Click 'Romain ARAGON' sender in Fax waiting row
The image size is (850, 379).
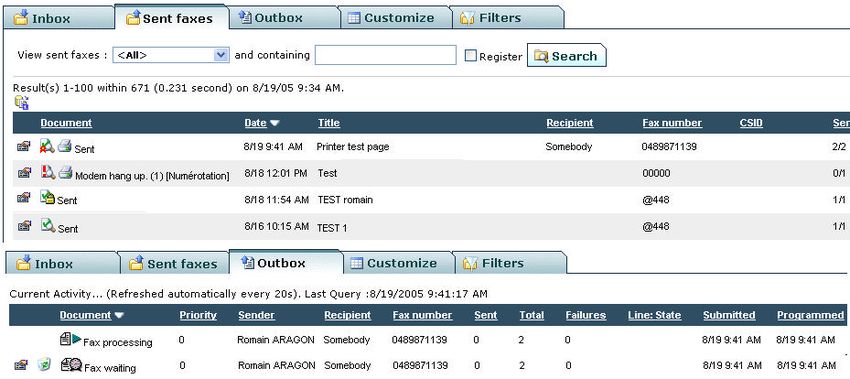point(276,366)
